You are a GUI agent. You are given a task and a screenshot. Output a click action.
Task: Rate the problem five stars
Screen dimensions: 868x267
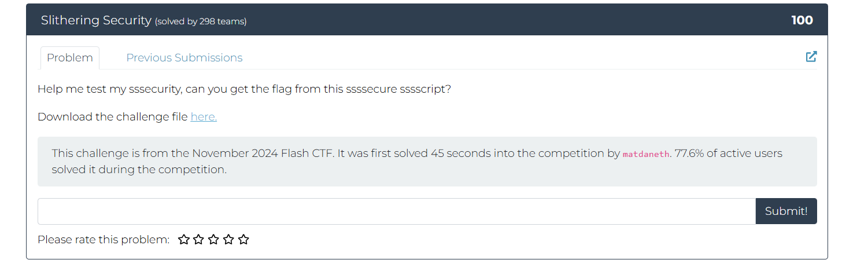point(244,239)
